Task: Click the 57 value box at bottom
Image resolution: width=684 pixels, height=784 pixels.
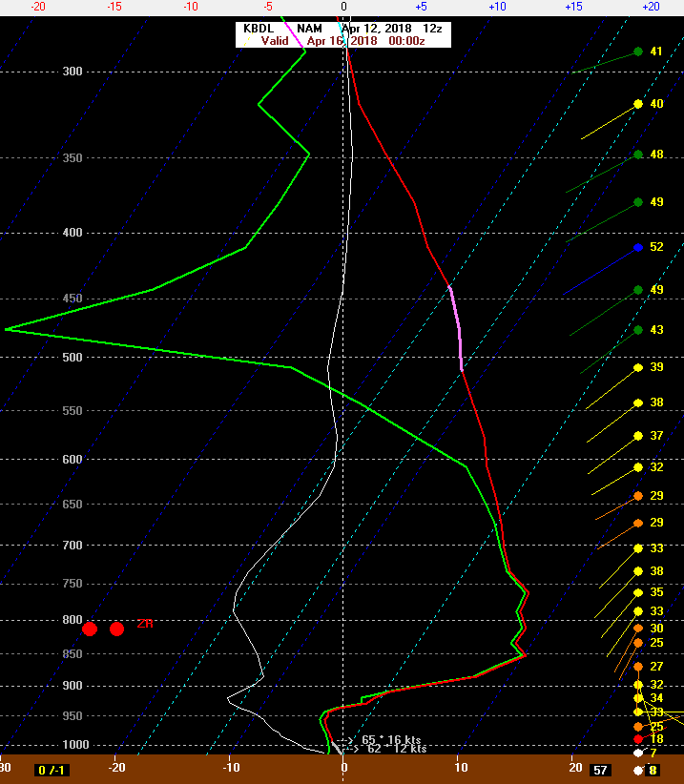Action: click(600, 770)
